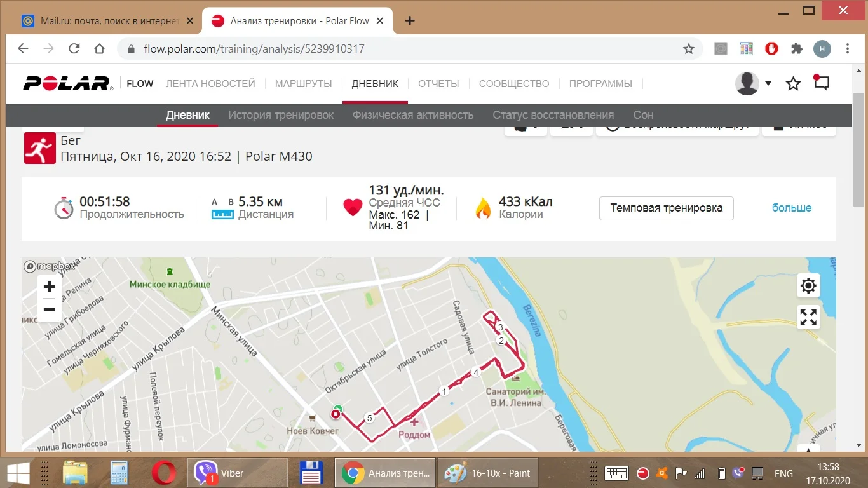Click the green route start marker
The height and width of the screenshot is (488, 868).
pos(338,408)
